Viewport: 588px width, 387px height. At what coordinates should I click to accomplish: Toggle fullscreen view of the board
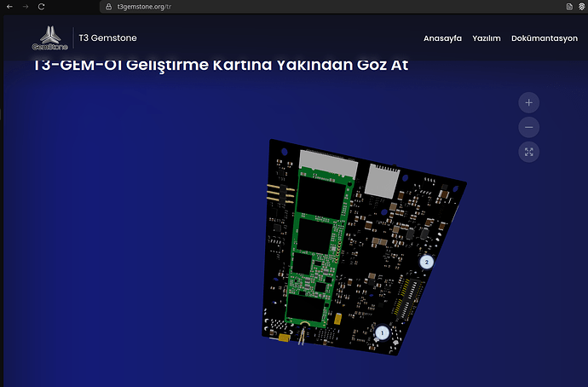(x=528, y=152)
